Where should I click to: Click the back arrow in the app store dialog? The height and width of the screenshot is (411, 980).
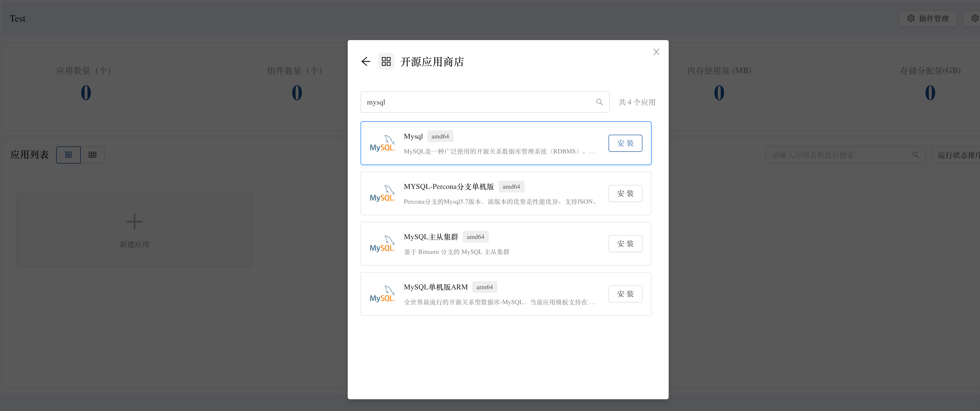366,61
